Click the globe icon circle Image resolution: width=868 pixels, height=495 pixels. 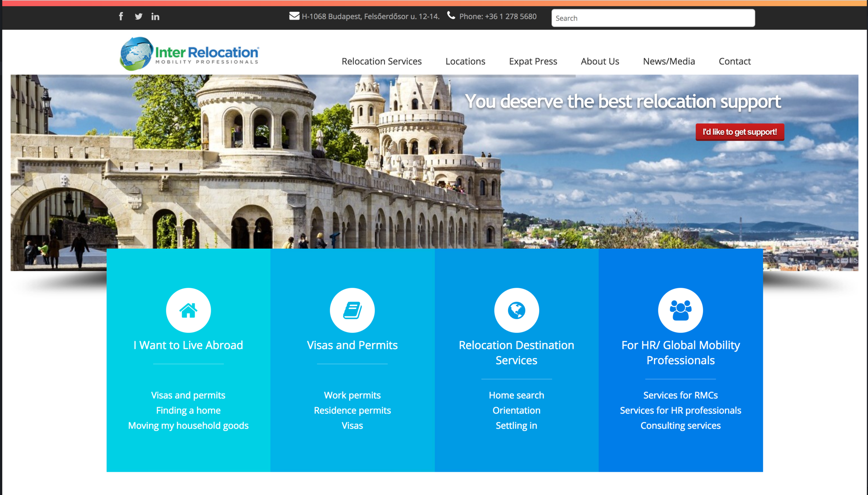click(x=516, y=310)
